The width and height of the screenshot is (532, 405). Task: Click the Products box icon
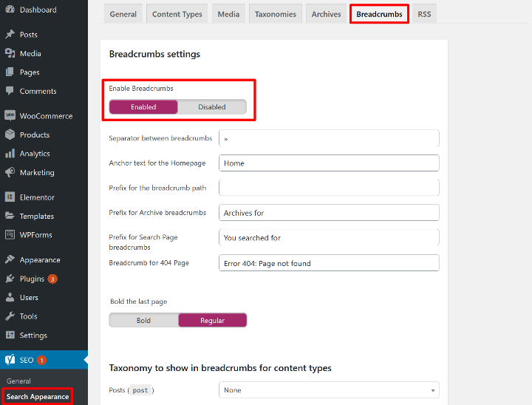10,135
